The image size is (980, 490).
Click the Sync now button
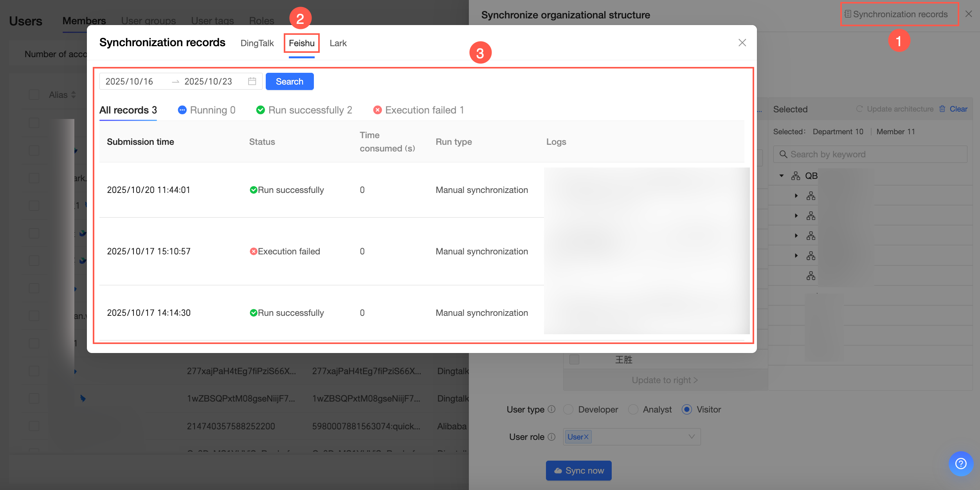(x=578, y=470)
